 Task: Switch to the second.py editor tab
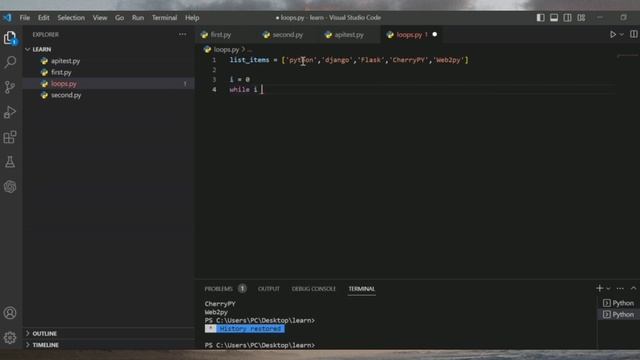[288, 35]
